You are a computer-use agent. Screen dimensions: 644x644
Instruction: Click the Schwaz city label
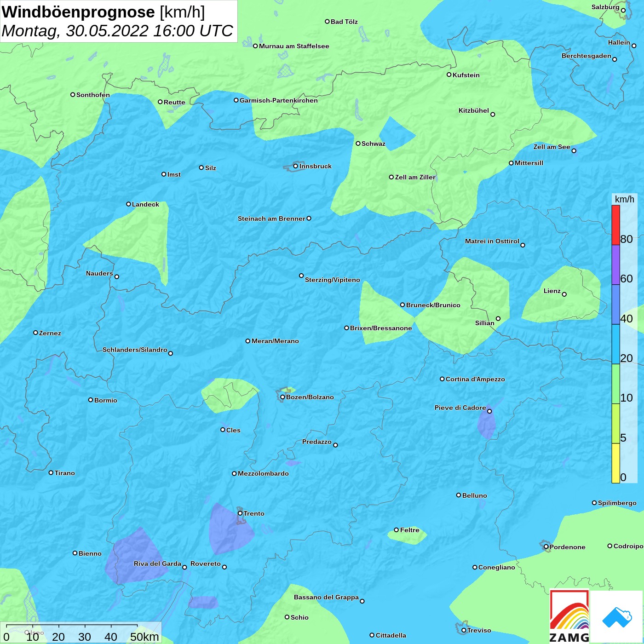point(374,144)
